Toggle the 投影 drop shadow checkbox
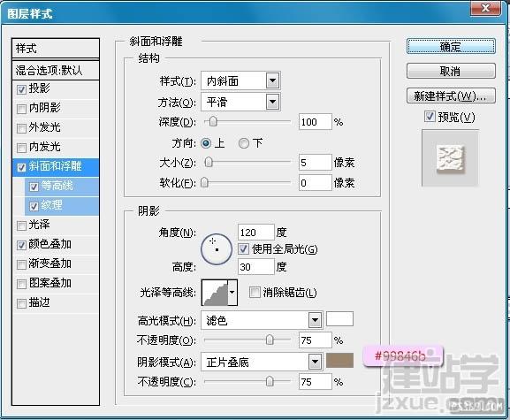The height and width of the screenshot is (420, 510). [x=21, y=89]
